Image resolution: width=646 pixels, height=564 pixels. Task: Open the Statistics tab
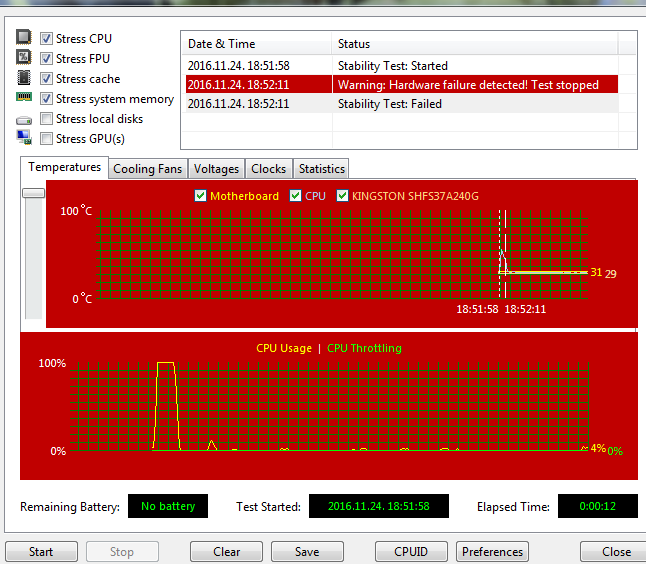321,169
